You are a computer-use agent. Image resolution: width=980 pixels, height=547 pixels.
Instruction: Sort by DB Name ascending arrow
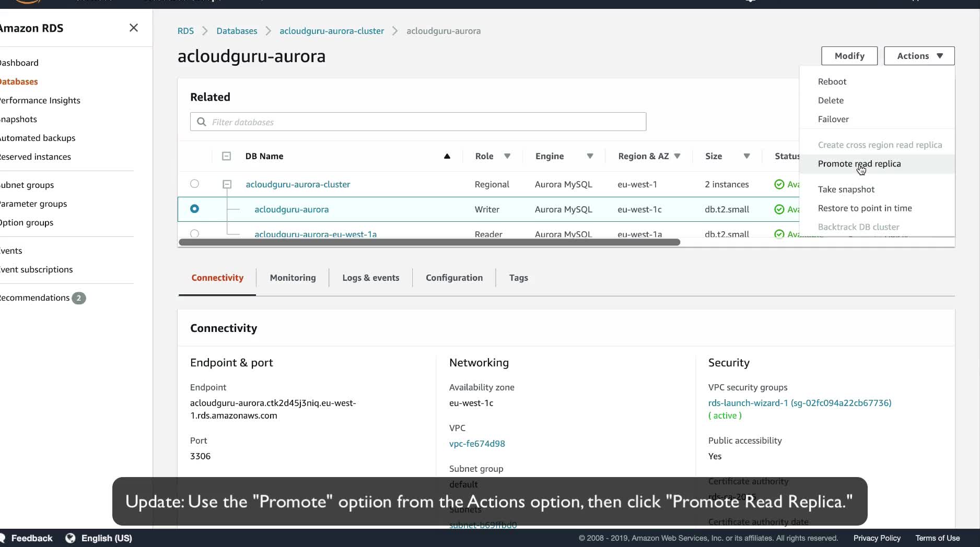(x=447, y=156)
